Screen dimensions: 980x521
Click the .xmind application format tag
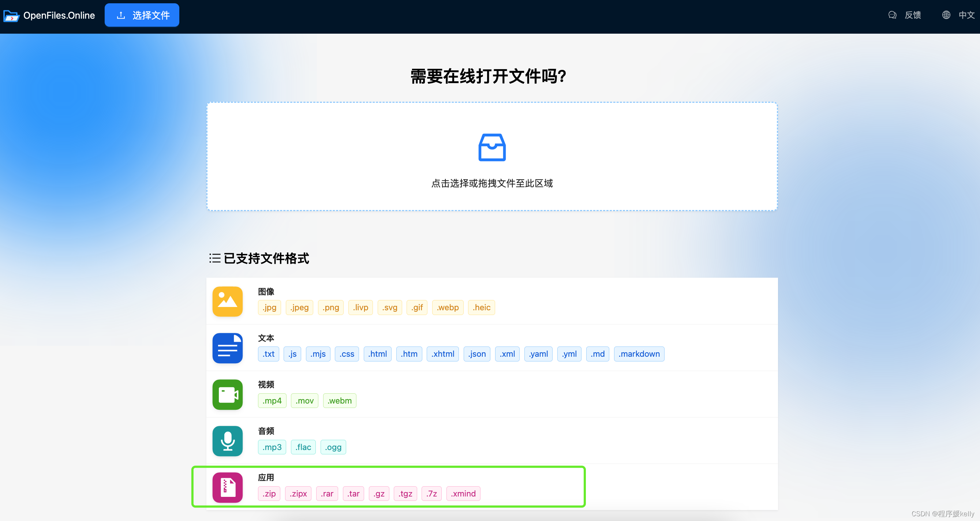pyautogui.click(x=463, y=493)
